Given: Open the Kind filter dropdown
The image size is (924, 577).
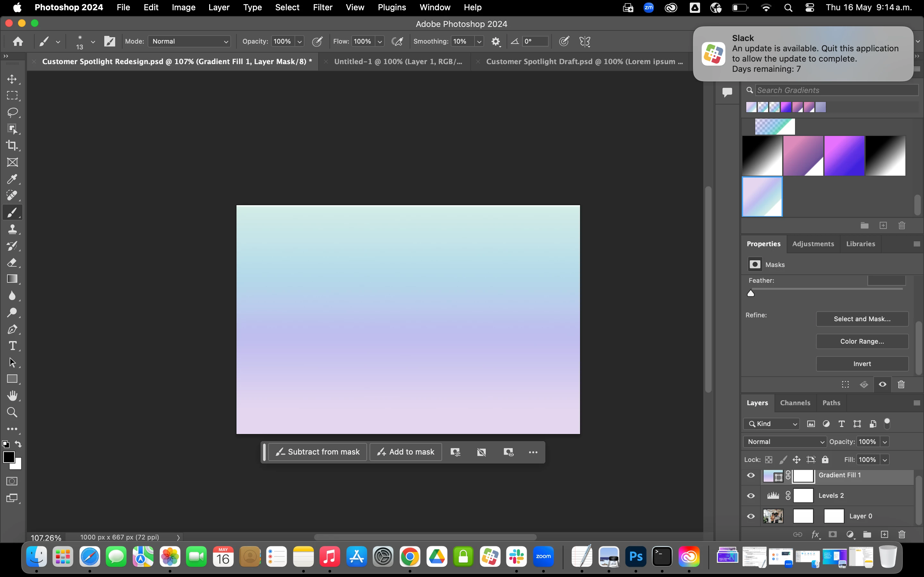Looking at the screenshot, I should tap(772, 424).
